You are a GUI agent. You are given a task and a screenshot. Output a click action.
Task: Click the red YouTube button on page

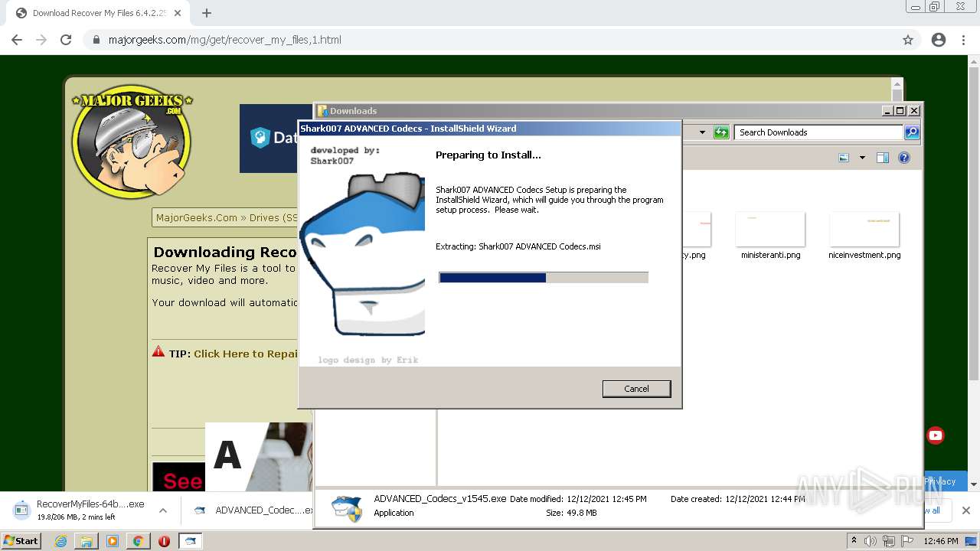click(936, 435)
